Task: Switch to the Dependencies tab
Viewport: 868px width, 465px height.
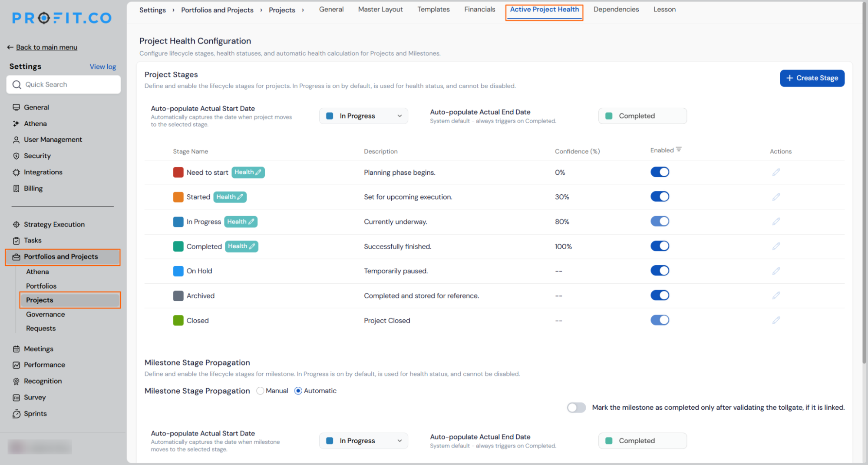Action: [x=616, y=10]
